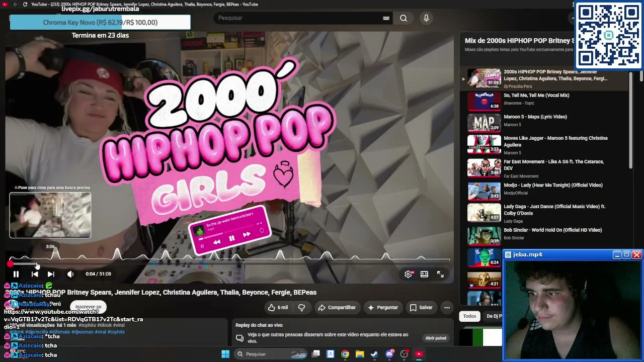Pause the YouTube video
644x362 pixels.
(16, 274)
